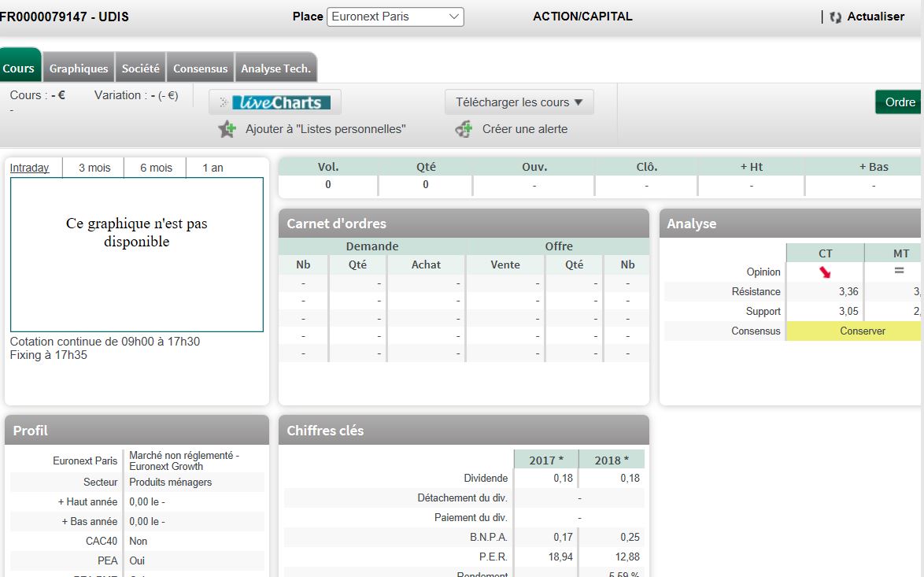Click the + Ht column header
The height and width of the screenshot is (577, 924).
tap(752, 167)
